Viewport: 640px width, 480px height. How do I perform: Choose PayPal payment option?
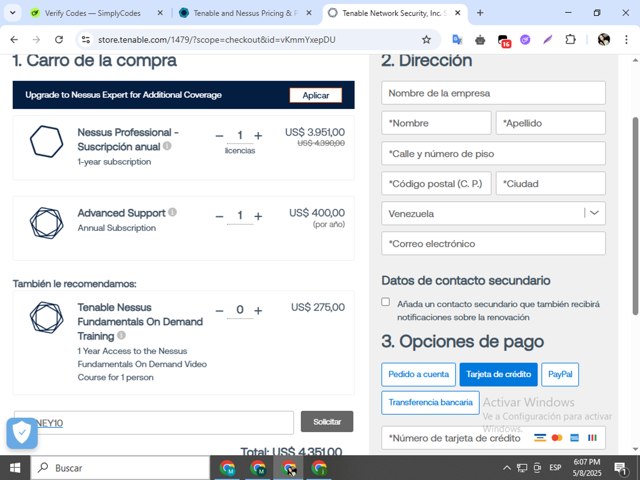[560, 374]
